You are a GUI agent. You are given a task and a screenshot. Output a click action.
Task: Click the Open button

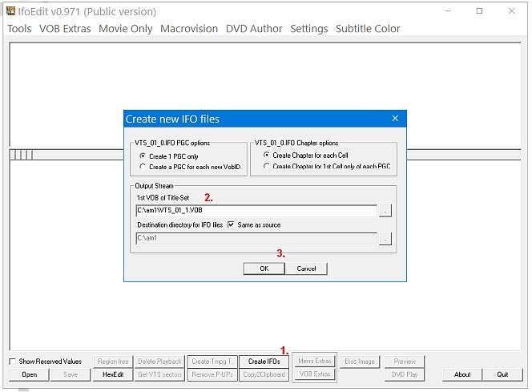[29, 374]
